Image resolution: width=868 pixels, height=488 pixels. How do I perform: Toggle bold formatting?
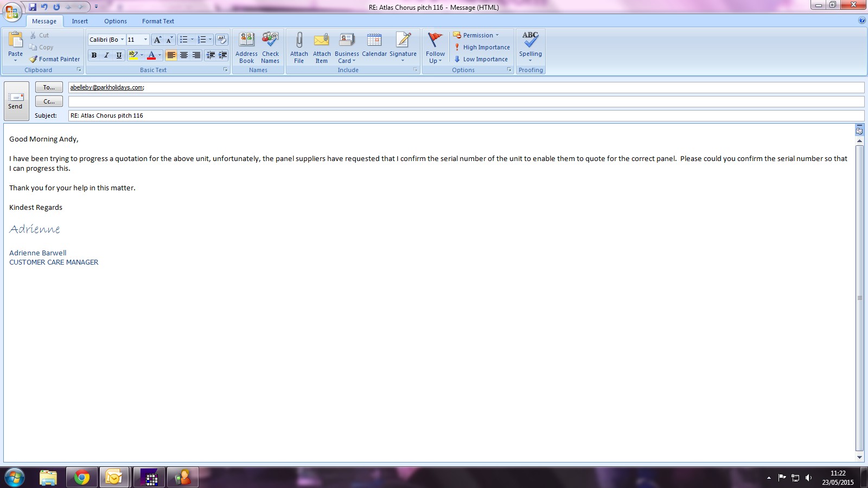[94, 55]
